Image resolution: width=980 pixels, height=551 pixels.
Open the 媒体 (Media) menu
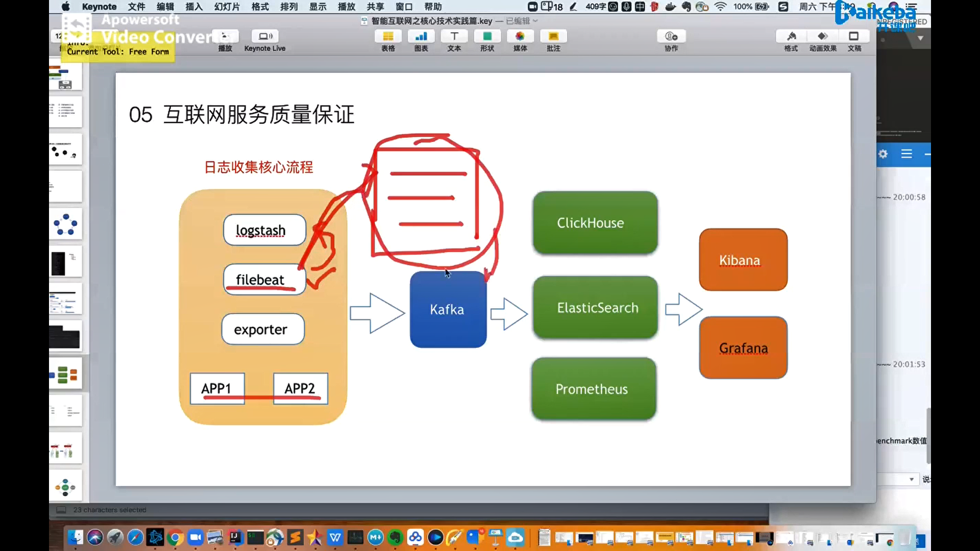520,37
